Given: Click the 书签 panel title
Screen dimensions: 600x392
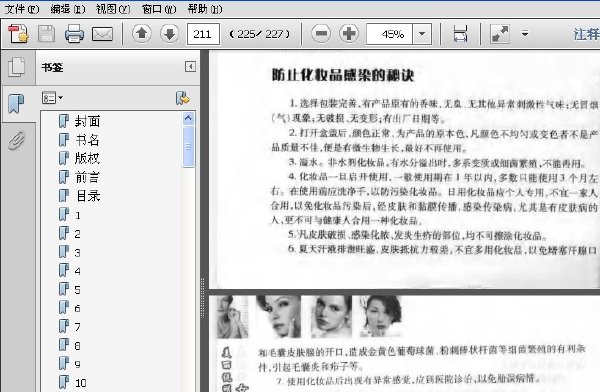Looking at the screenshot, I should tap(52, 67).
